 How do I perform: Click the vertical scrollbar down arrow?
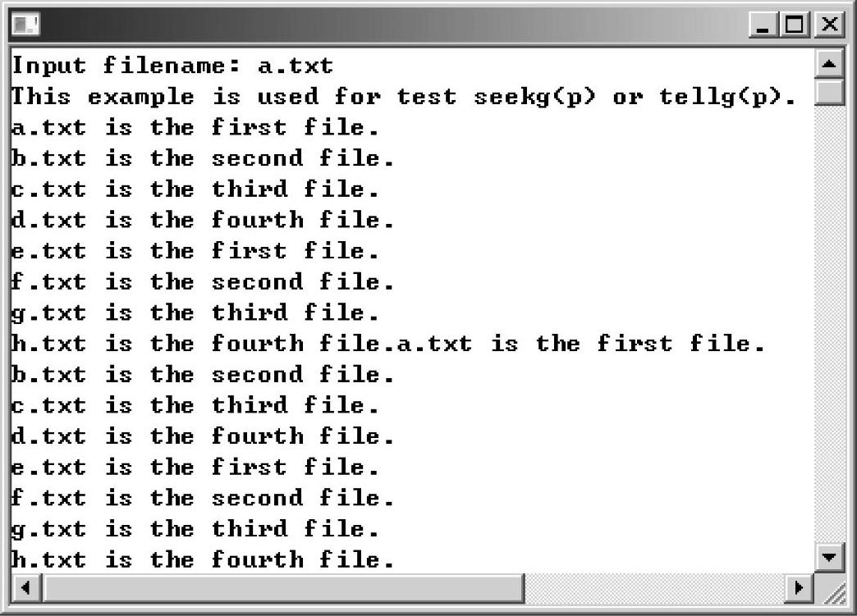coord(829,557)
